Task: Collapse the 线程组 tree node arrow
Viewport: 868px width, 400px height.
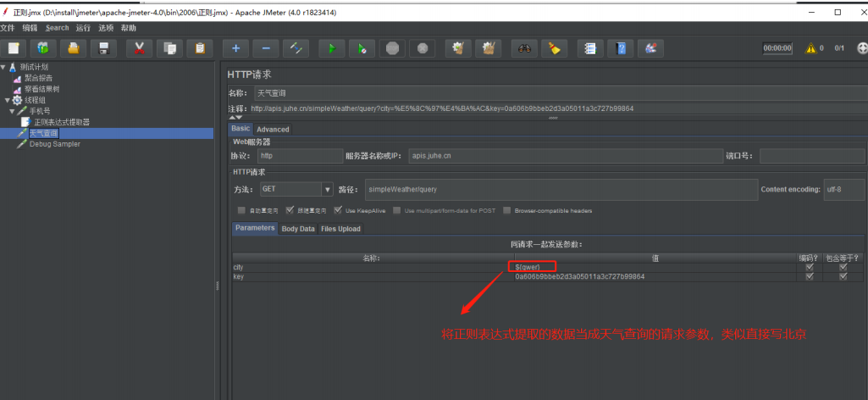Action: [x=7, y=100]
